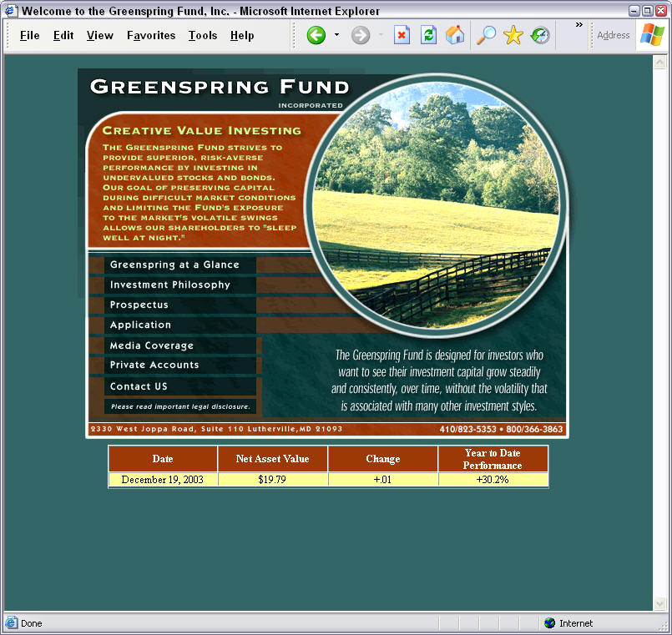Click the green Back arrow button
The height and width of the screenshot is (635, 672).
[316, 35]
